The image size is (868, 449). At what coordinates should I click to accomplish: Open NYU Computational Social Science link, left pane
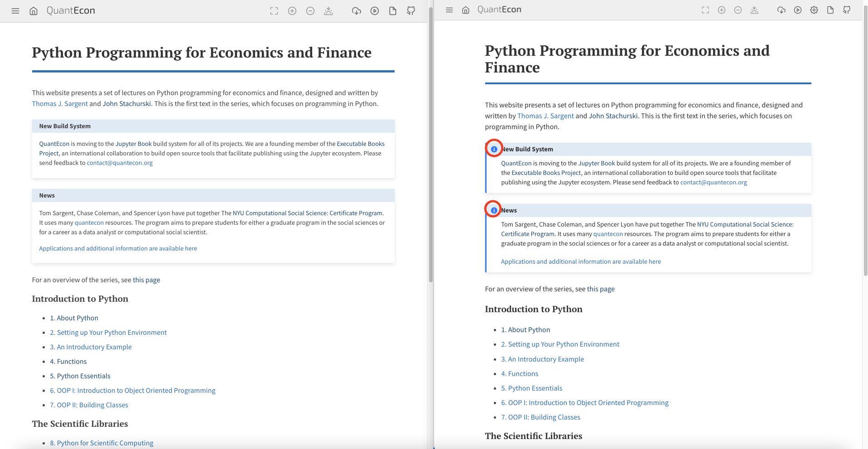point(308,213)
